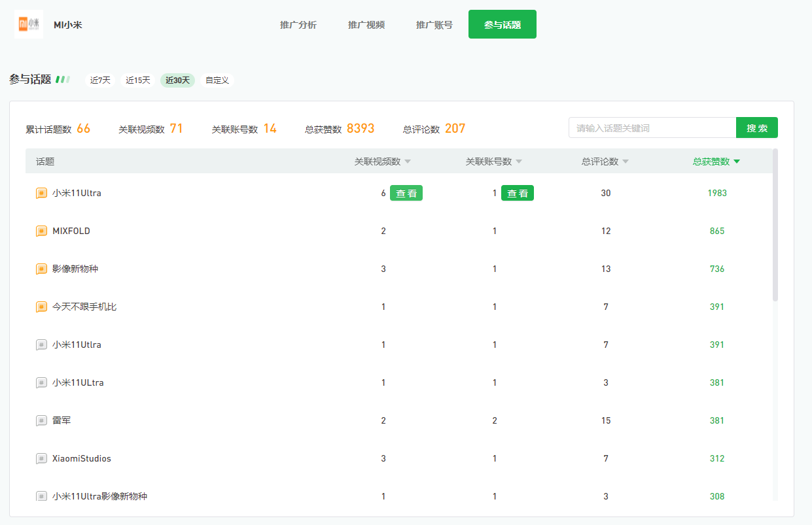Screen dimensions: 812x525
Task: Click the 小米11Ultra topic name
Action: click(x=77, y=193)
